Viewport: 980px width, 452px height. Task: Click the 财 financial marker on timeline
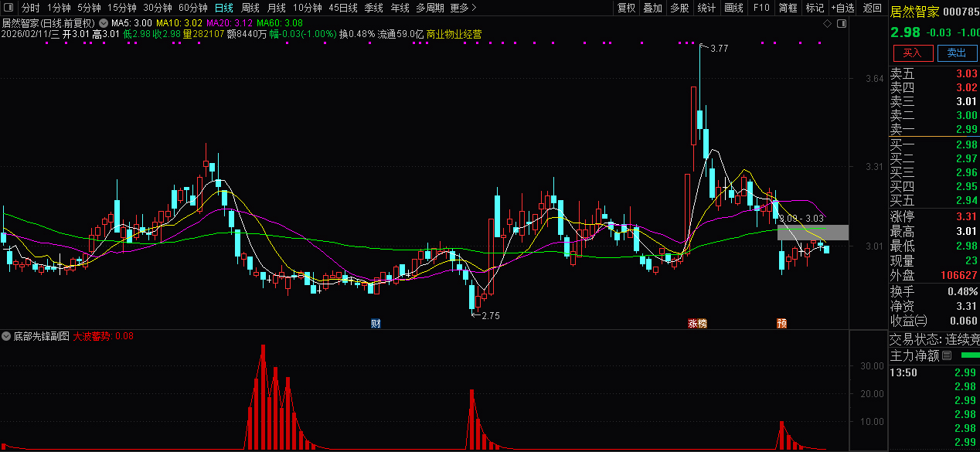(376, 323)
